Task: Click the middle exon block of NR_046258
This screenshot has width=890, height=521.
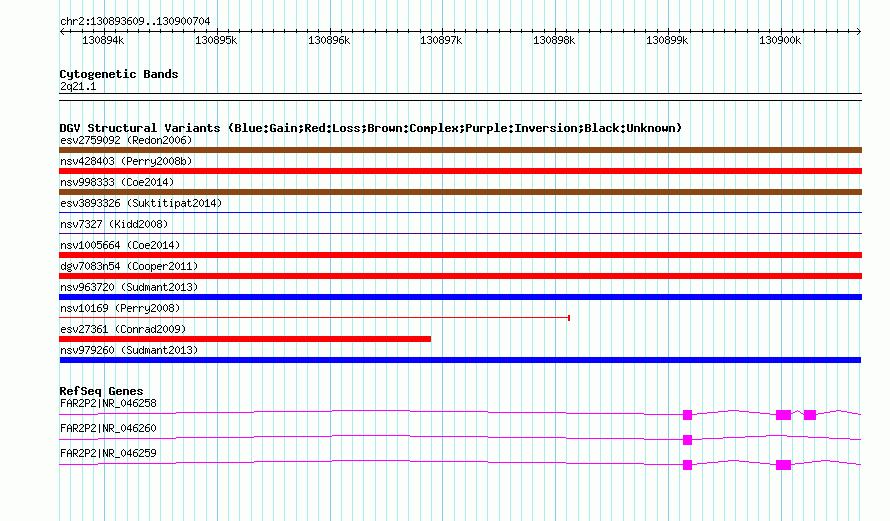Action: 783,415
